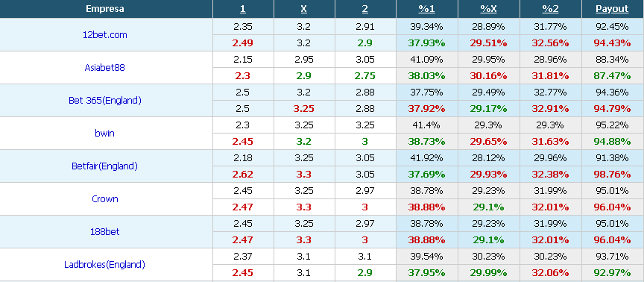This screenshot has width=644, height=282.
Task: Open the Ladbrokes(England) link
Action: click(x=105, y=265)
